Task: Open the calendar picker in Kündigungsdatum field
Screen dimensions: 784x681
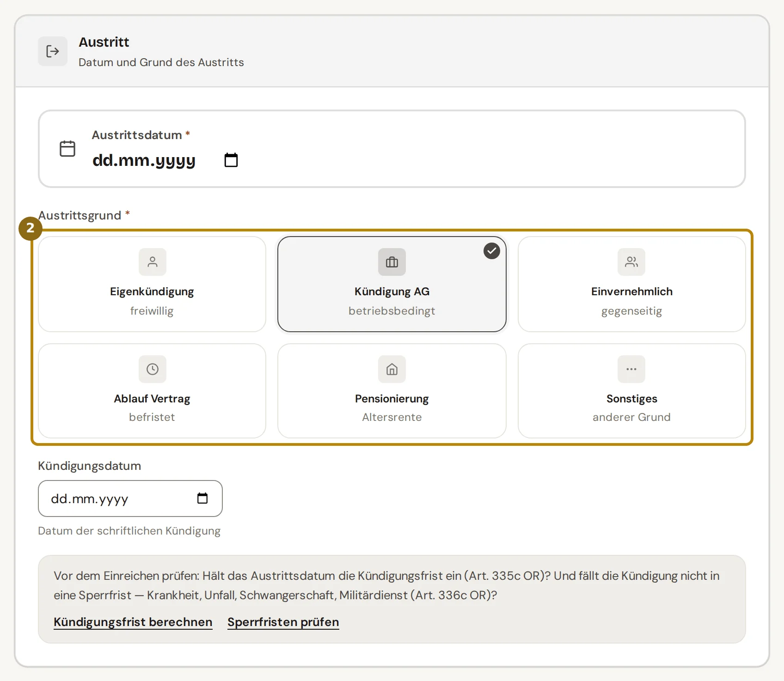Action: pyautogui.click(x=202, y=498)
